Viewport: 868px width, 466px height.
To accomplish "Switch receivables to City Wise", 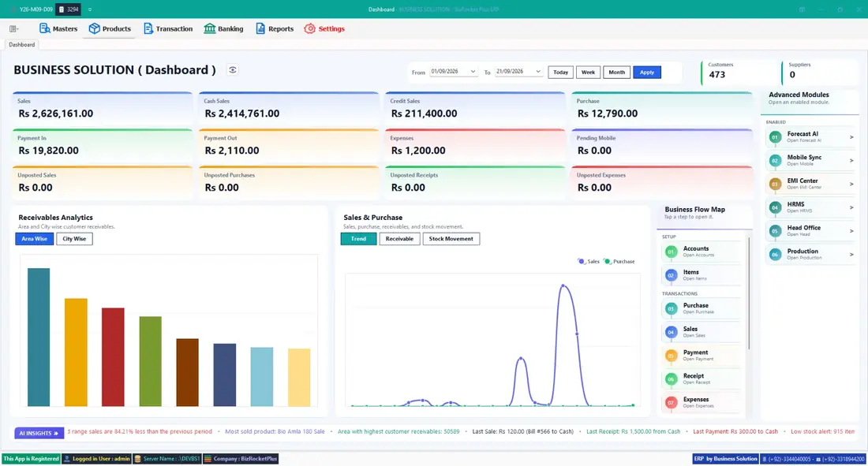I will tap(74, 239).
